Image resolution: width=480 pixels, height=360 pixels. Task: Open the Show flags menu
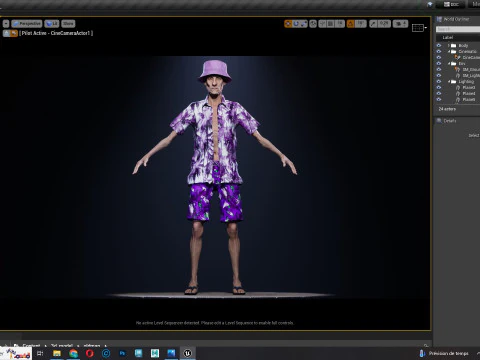pyautogui.click(x=68, y=24)
